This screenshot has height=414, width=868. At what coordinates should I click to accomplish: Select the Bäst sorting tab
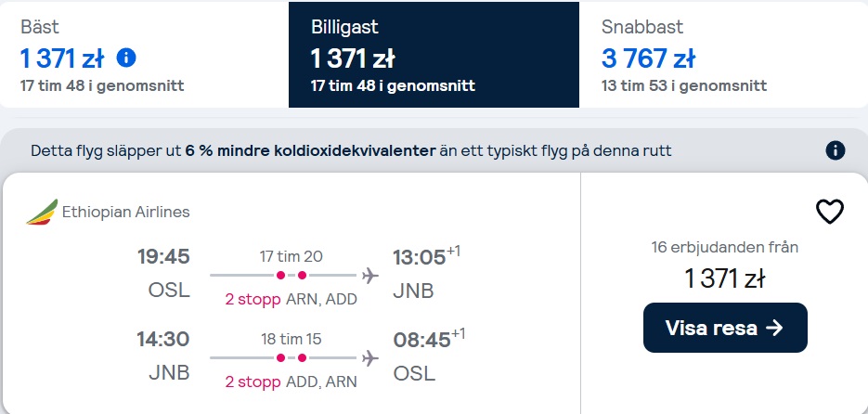point(145,55)
